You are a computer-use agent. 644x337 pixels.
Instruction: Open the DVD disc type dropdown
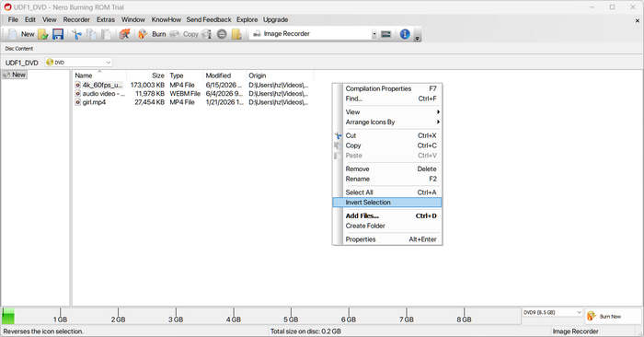tap(108, 63)
